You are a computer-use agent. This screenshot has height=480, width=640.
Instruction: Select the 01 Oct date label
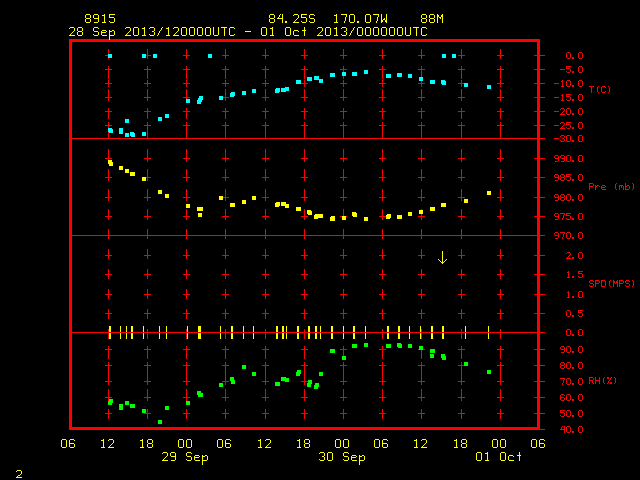point(498,457)
